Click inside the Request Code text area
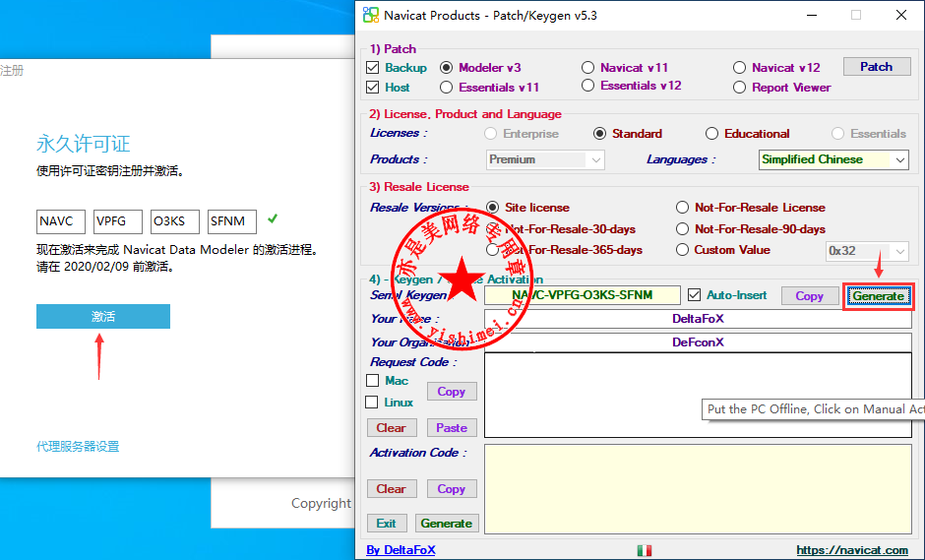Screen dimensions: 925x560 point(698,396)
